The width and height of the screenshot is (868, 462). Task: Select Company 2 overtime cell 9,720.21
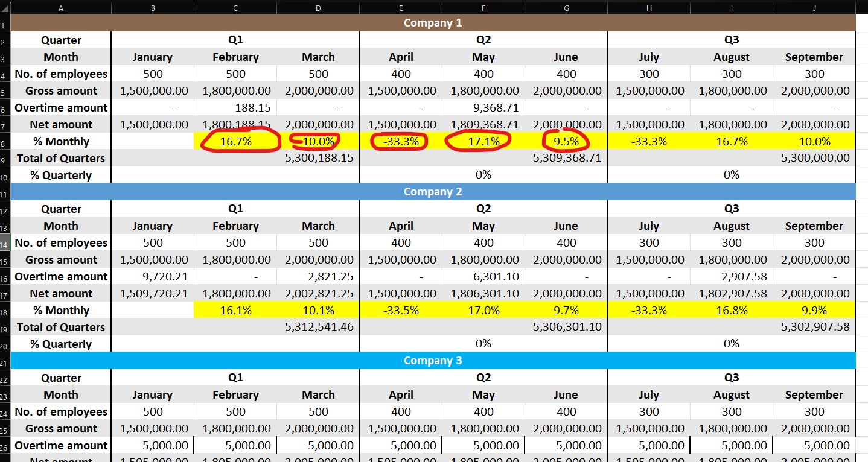153,277
